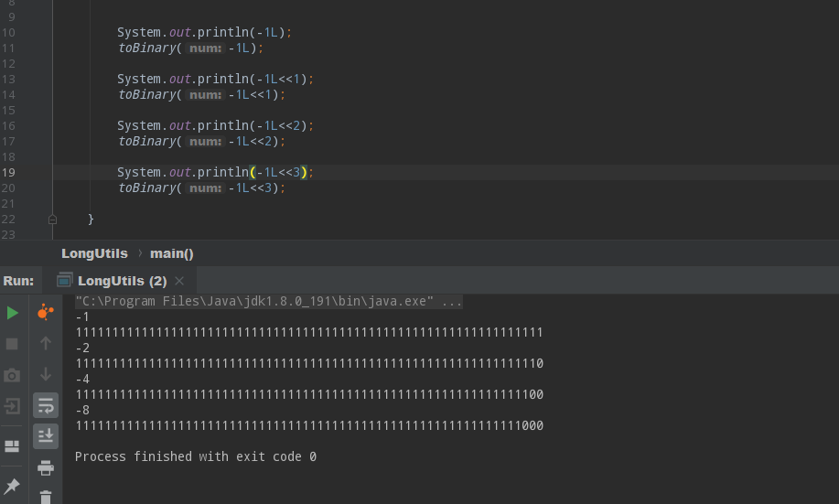Click Up the Stack Trace arrow
The image size is (839, 504).
coord(45,344)
